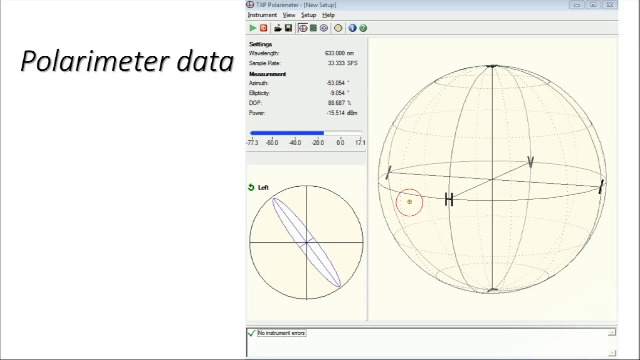Start measurement with the green play icon
This screenshot has height=360, width=640.
(253, 28)
